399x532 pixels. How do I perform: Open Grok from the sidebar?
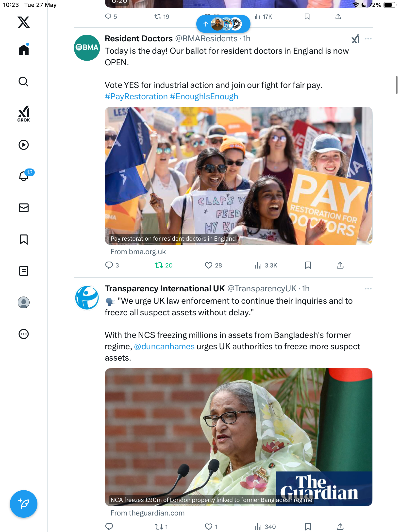24,114
